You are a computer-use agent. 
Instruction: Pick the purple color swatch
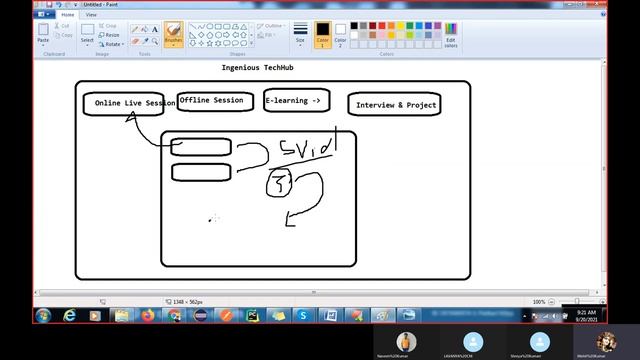coord(438,26)
